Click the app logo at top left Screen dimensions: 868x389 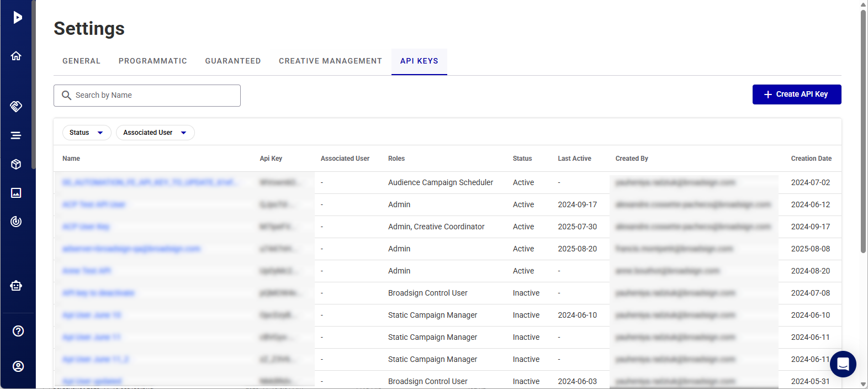pos(18,18)
